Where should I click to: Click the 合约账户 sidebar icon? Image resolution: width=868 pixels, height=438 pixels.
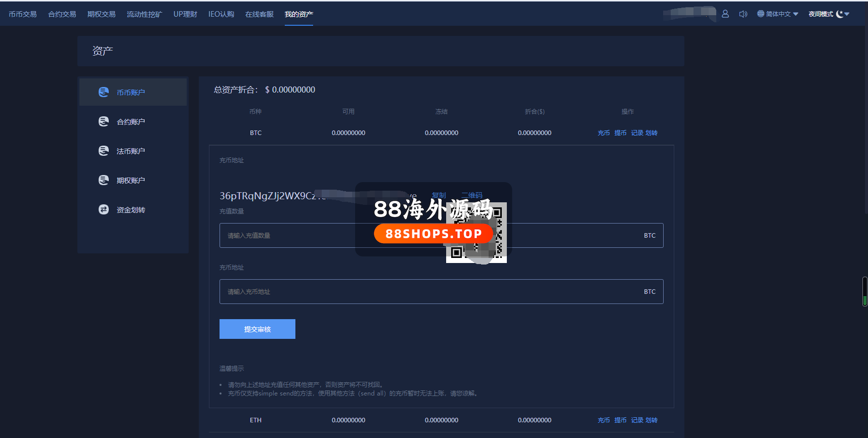(104, 121)
